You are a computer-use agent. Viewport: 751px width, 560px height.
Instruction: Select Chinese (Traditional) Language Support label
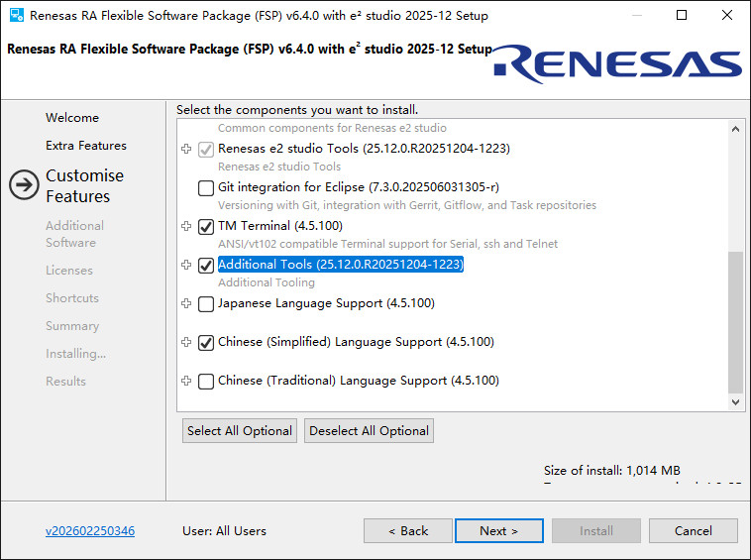pos(359,381)
